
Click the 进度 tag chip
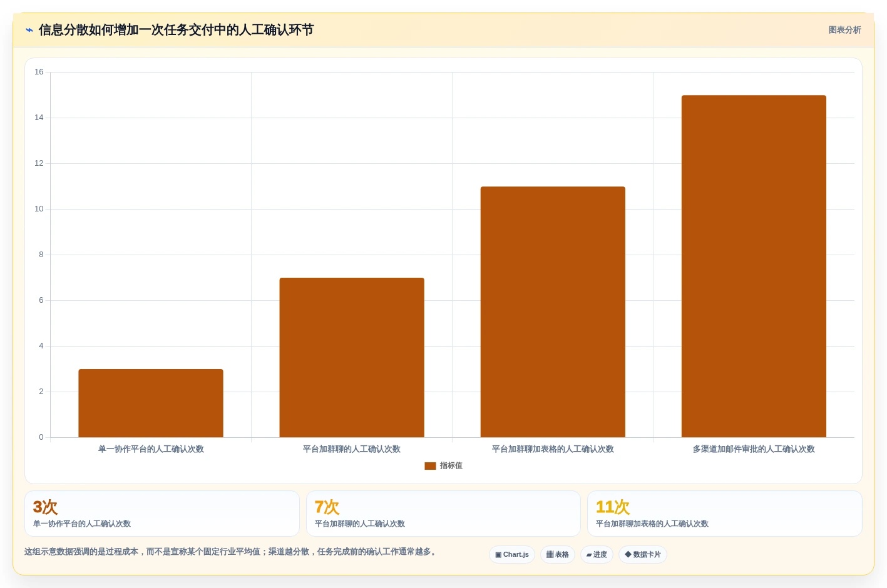coord(597,555)
